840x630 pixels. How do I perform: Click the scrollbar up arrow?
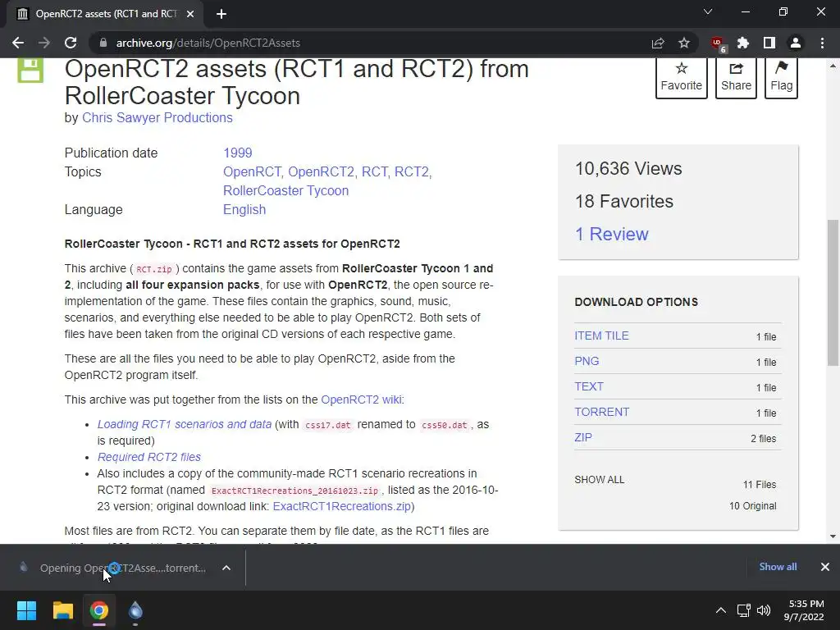coord(833,66)
